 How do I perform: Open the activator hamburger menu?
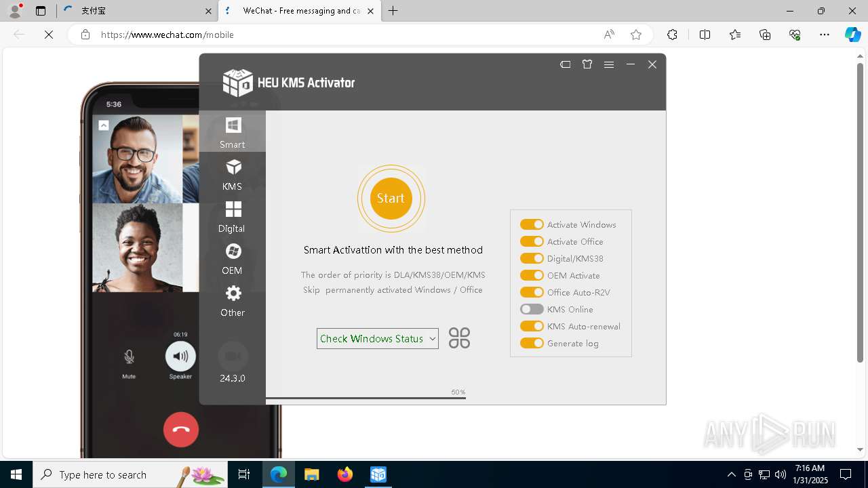(609, 64)
